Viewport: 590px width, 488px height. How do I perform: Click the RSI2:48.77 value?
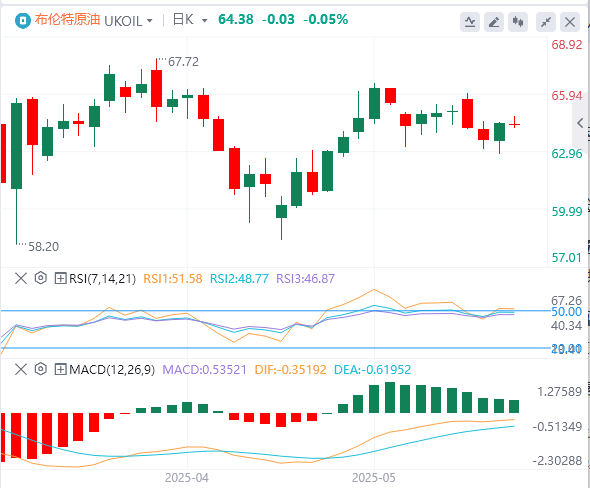click(239, 279)
